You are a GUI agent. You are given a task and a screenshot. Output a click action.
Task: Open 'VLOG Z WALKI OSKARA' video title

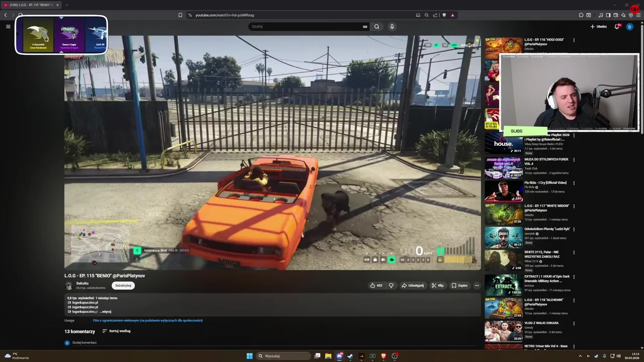[x=541, y=323]
